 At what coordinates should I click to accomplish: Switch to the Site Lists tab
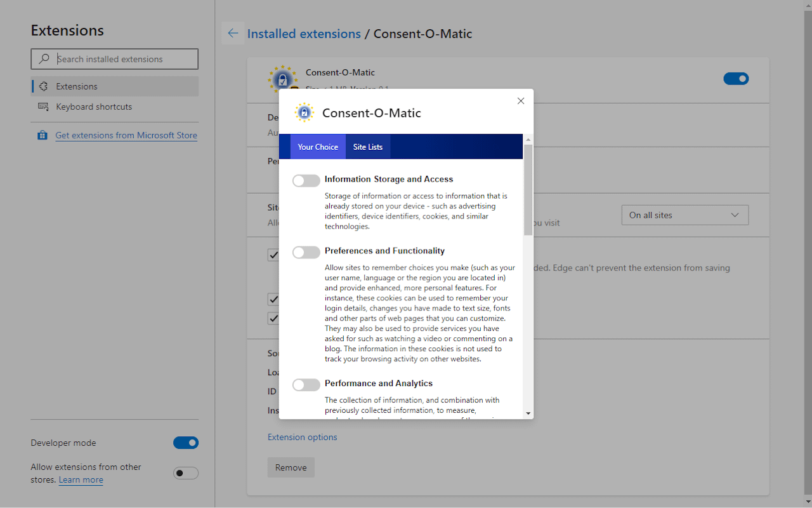(x=368, y=147)
